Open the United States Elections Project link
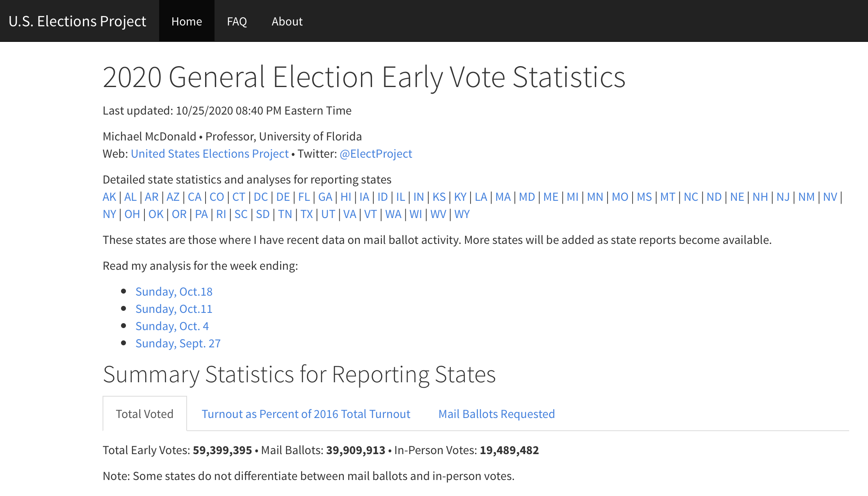Screen dimensions: 868x496 point(210,154)
